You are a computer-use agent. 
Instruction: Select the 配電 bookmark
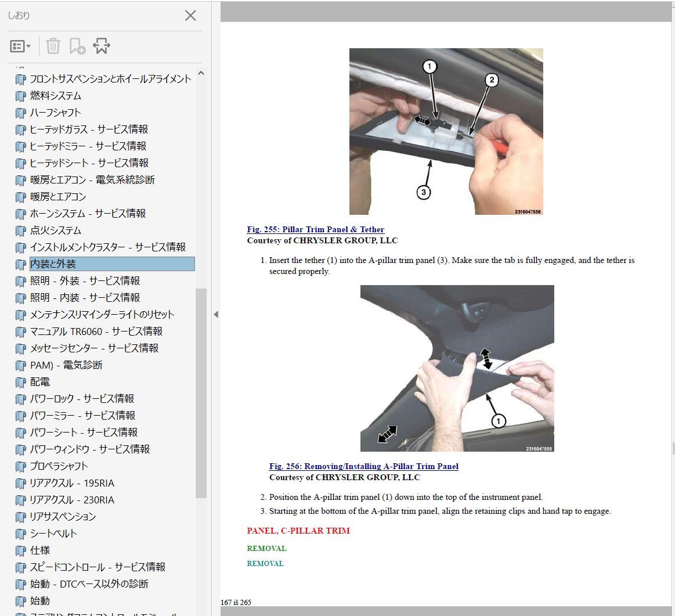coord(40,381)
